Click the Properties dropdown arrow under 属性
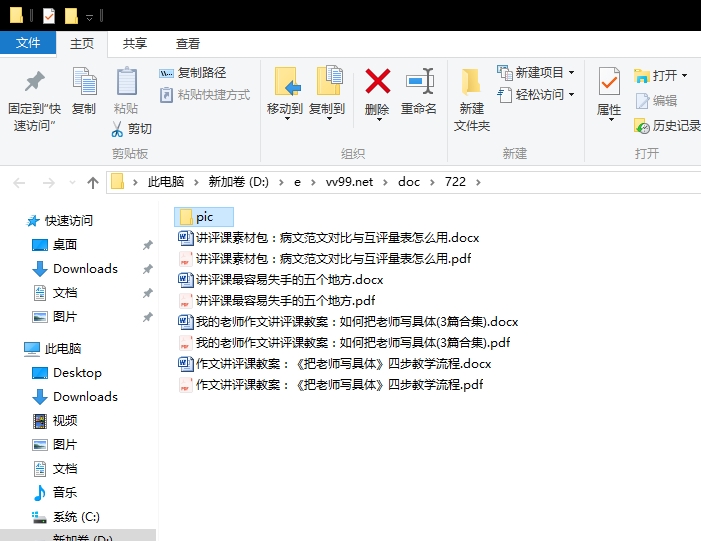 (611, 119)
